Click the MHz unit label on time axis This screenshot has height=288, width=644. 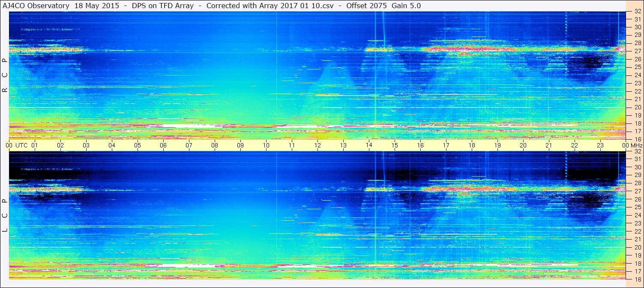638,145
